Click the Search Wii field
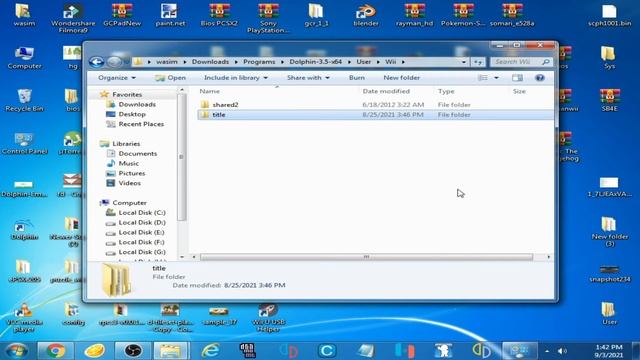 pyautogui.click(x=521, y=62)
